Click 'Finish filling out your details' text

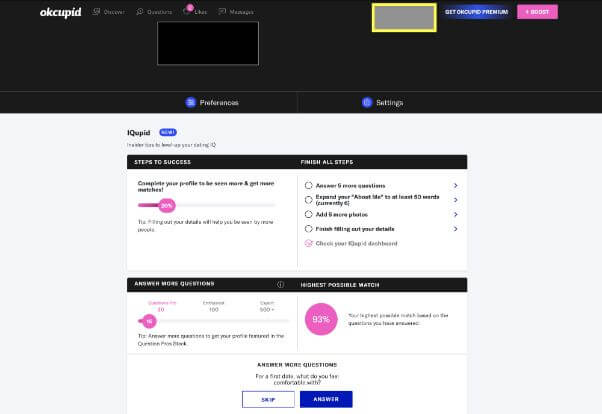point(355,229)
